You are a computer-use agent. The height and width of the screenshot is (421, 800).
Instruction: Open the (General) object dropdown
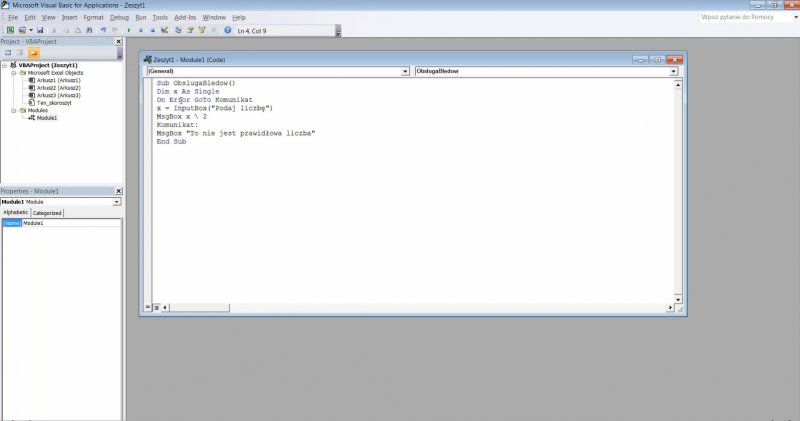(x=405, y=72)
